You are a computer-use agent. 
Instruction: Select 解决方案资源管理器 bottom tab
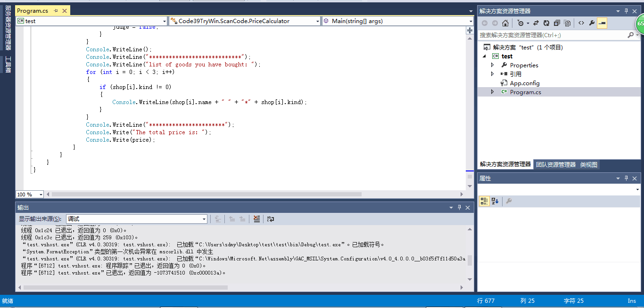pos(505,164)
